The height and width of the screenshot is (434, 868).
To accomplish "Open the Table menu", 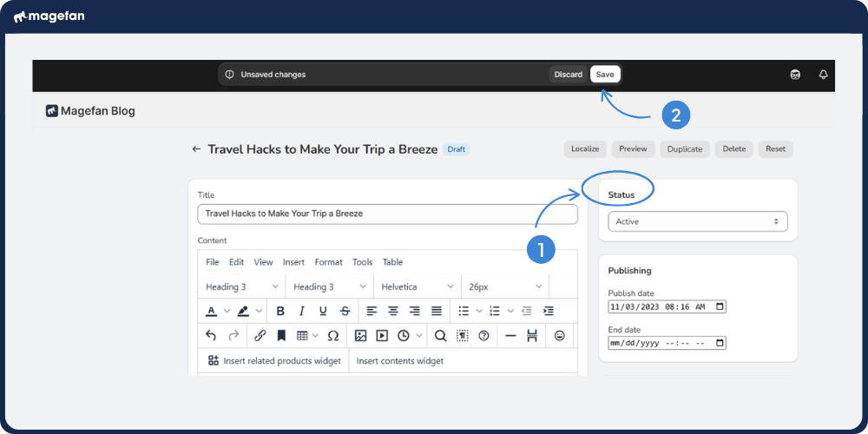I will point(392,262).
